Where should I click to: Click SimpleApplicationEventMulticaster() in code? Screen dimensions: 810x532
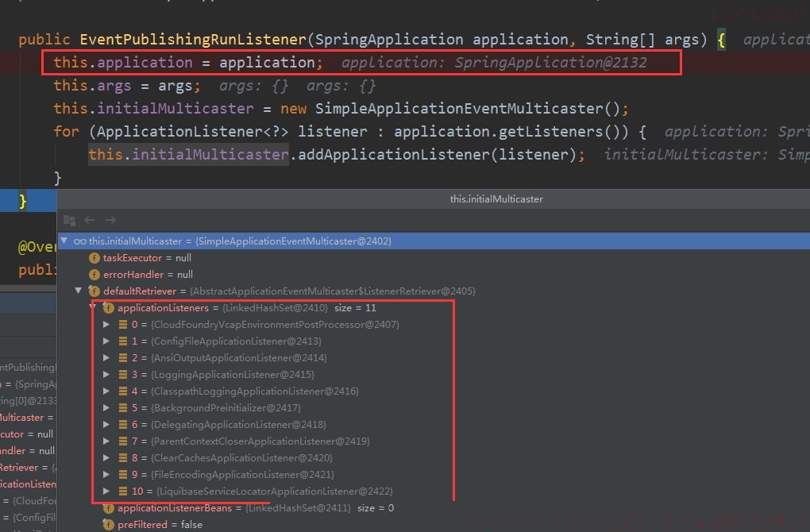[468, 109]
